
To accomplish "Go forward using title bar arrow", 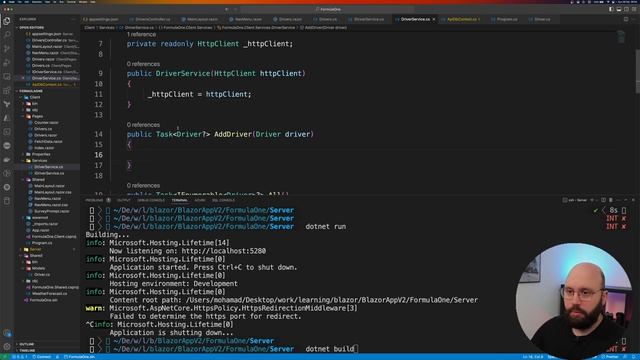I will coord(236,9).
